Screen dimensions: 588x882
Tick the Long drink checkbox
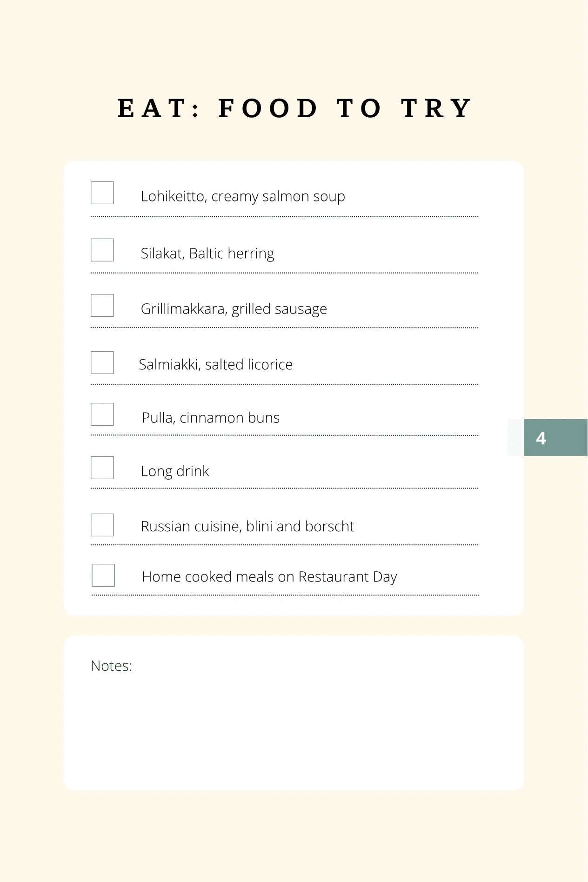102,468
